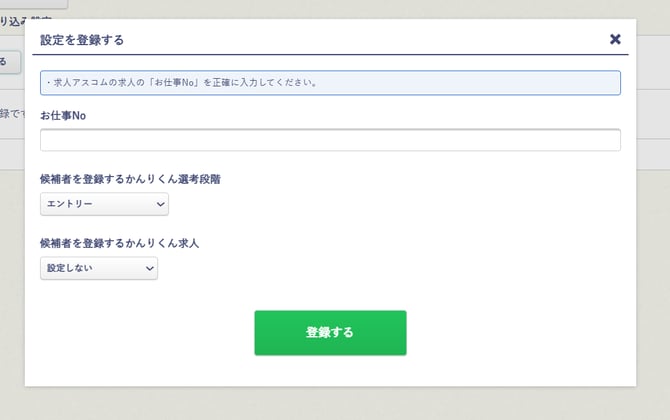This screenshot has width=670, height=420.
Task: Click the partially hidden button ending in る
Action: [6, 63]
